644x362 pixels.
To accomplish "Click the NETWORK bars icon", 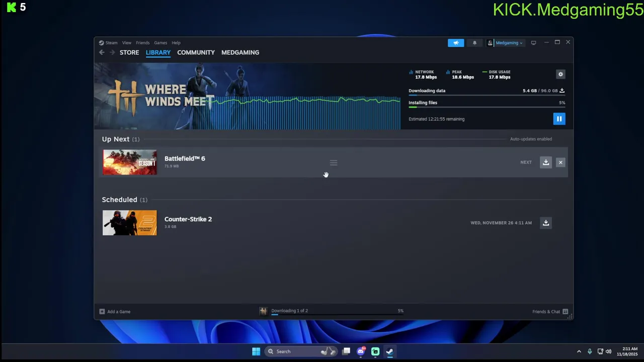I will [411, 72].
